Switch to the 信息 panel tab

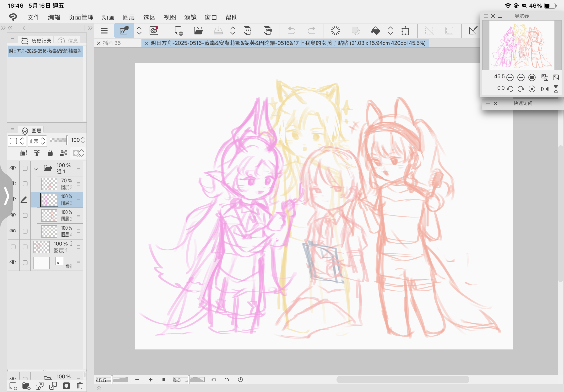67,40
